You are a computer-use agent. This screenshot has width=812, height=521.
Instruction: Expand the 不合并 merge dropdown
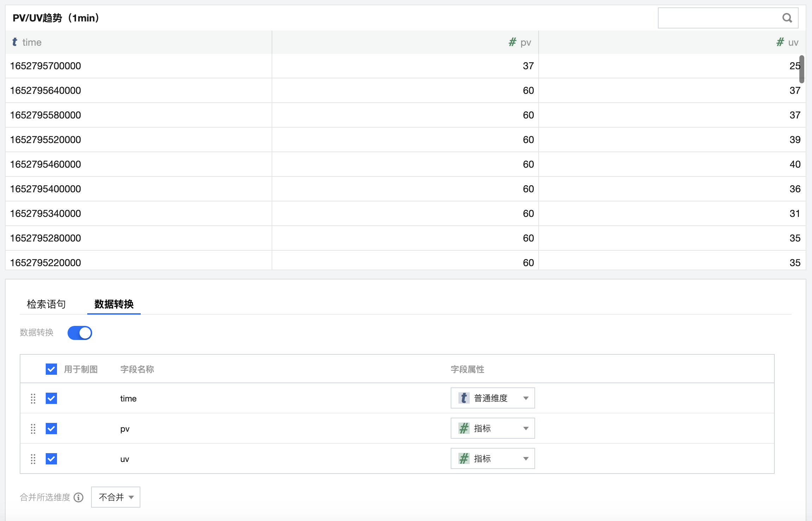point(116,497)
